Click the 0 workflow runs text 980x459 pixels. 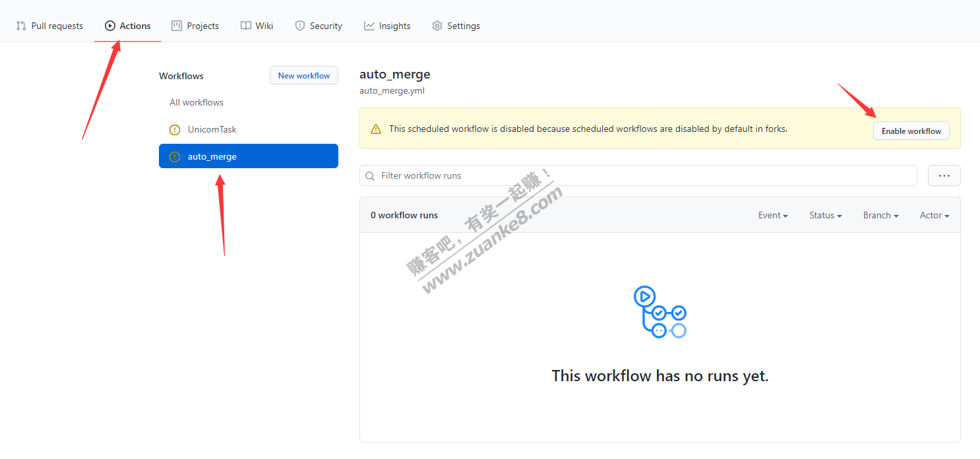(404, 215)
